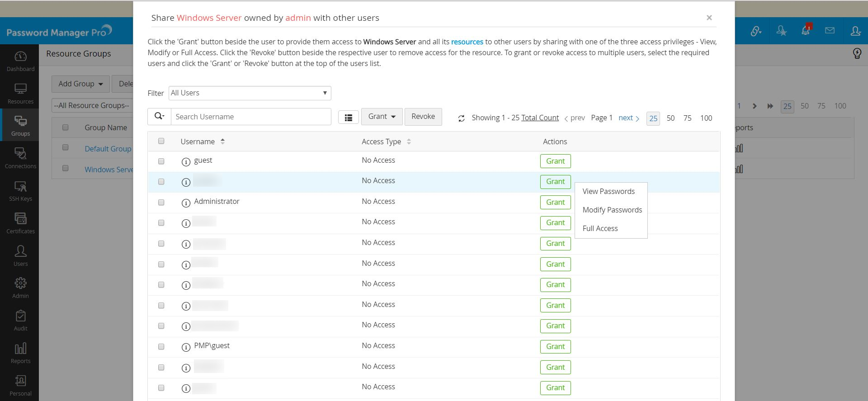Open the Audit sidebar icon
This screenshot has width=868, height=401.
(x=20, y=321)
